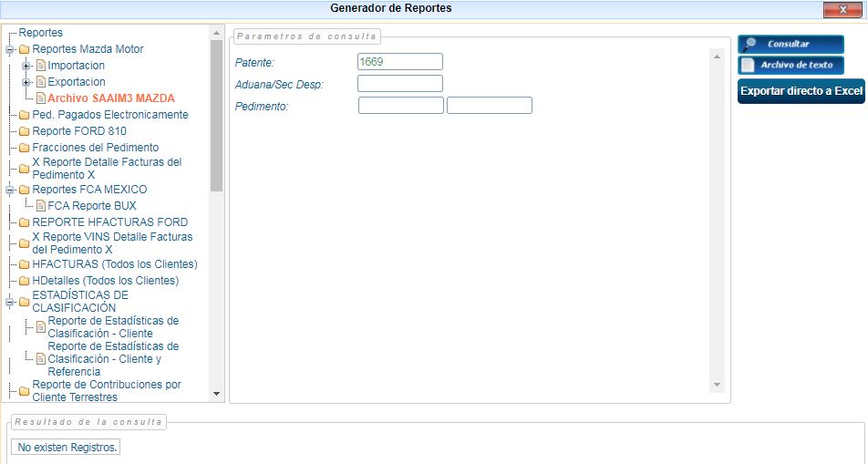The width and height of the screenshot is (868, 464).
Task: Click the Ped. Pagados Electronicamente folder icon
Action: tap(24, 115)
